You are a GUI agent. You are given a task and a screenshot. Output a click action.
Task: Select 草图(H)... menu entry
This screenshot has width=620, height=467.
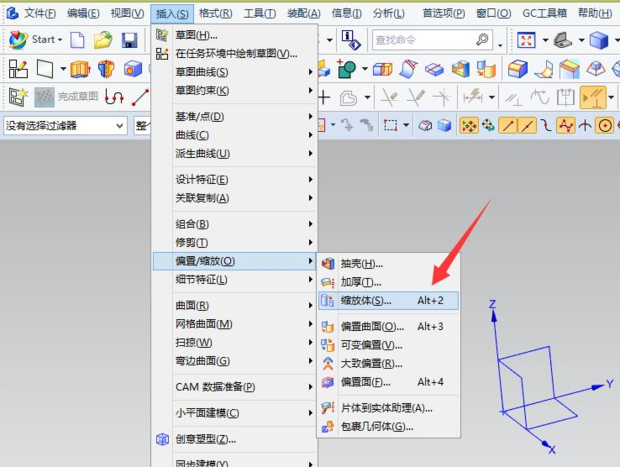(x=233, y=35)
